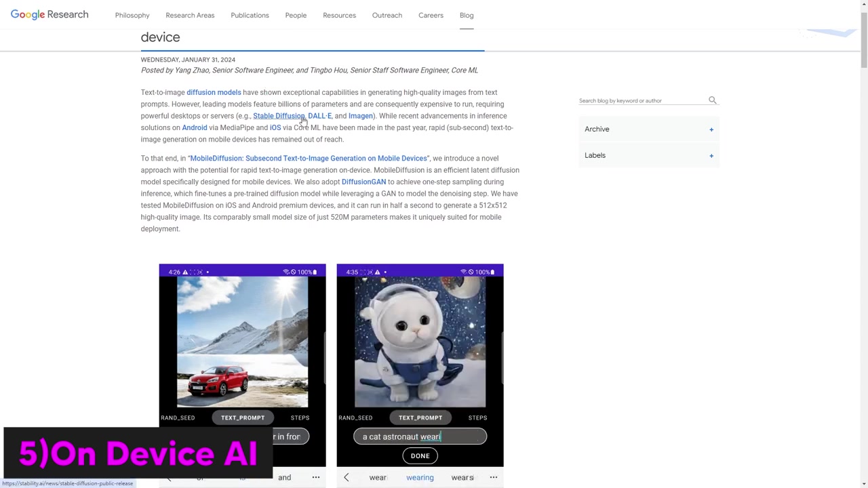Click the Google Research logo
The height and width of the screenshot is (488, 868).
pyautogui.click(x=50, y=14)
